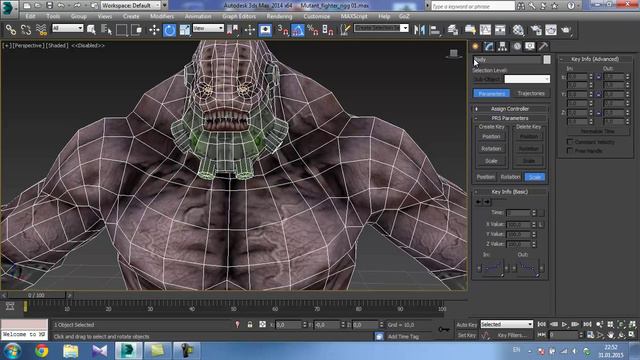Open the Material Editor icon
The image size is (640, 360).
518,30
